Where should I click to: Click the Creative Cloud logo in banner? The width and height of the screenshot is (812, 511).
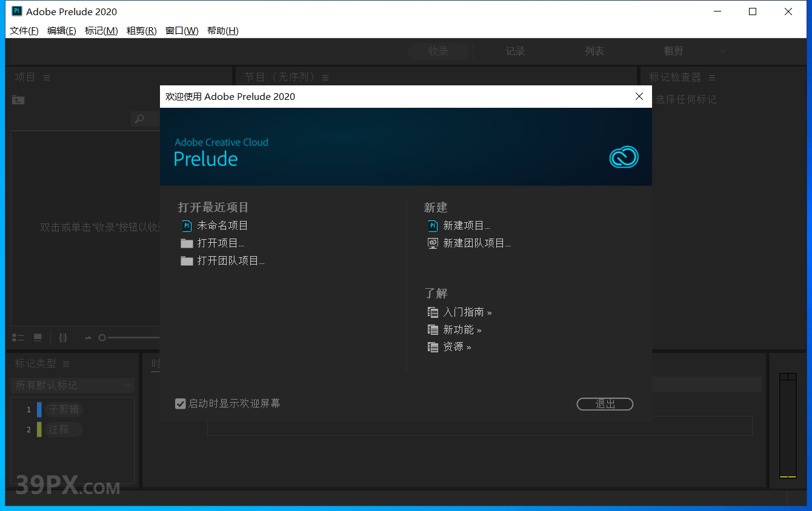click(624, 157)
